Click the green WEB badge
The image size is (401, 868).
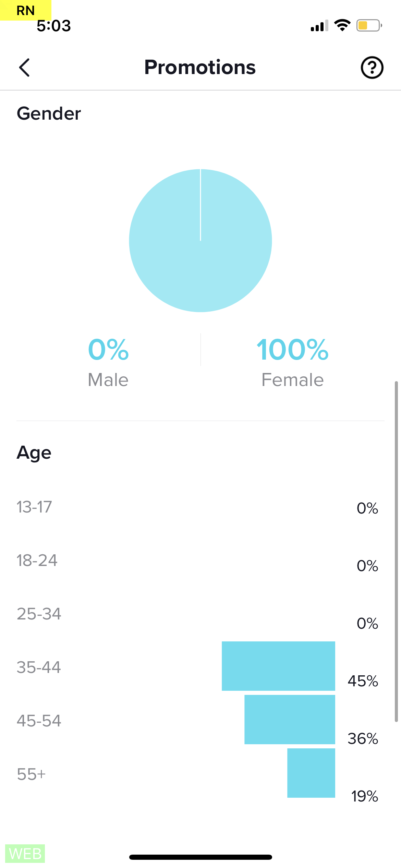(25, 854)
